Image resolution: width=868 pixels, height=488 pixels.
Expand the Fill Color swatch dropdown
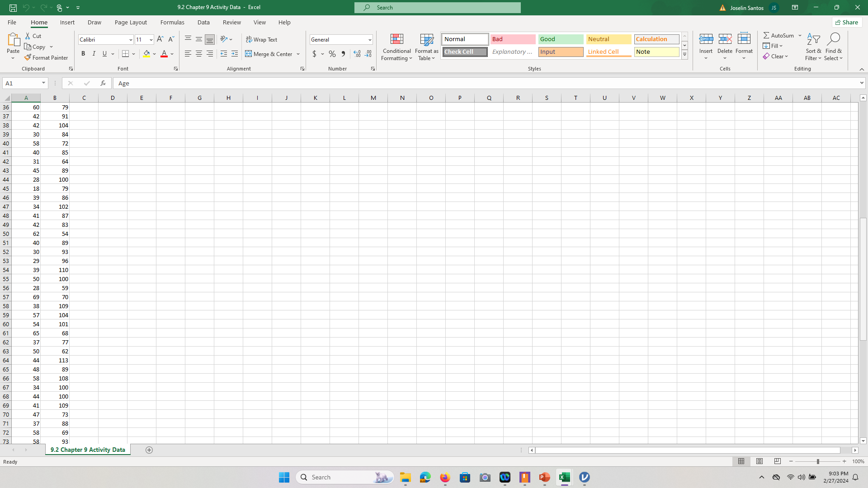[154, 54]
